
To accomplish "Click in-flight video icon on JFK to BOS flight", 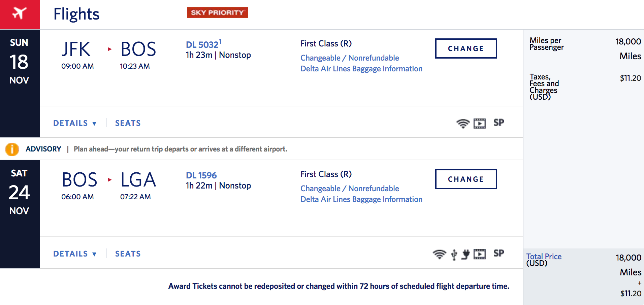I will (x=479, y=124).
